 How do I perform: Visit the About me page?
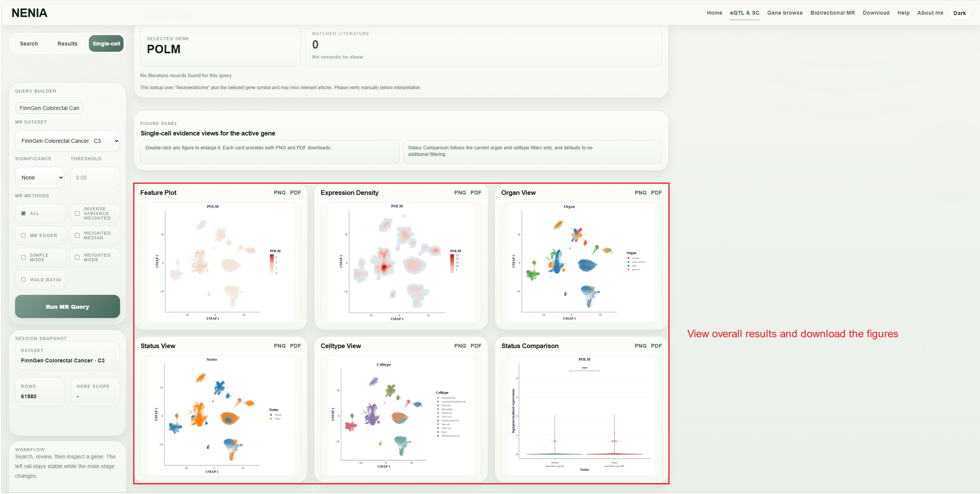(930, 13)
